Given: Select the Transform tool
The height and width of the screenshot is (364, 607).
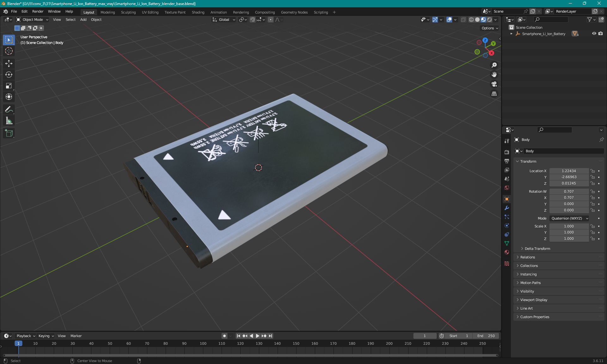Looking at the screenshot, I should (x=9, y=97).
